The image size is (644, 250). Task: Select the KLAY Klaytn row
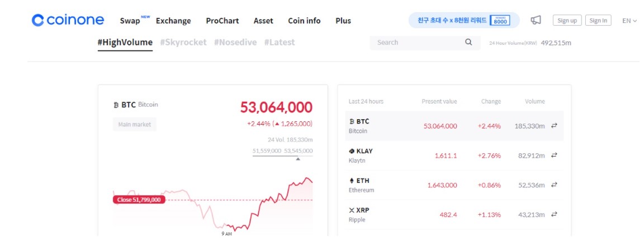454,155
